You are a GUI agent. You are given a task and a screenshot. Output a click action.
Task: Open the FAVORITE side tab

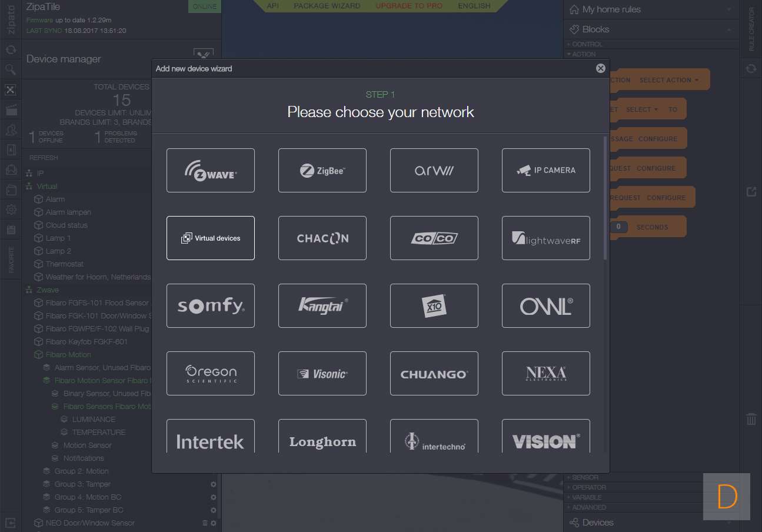coord(11,260)
